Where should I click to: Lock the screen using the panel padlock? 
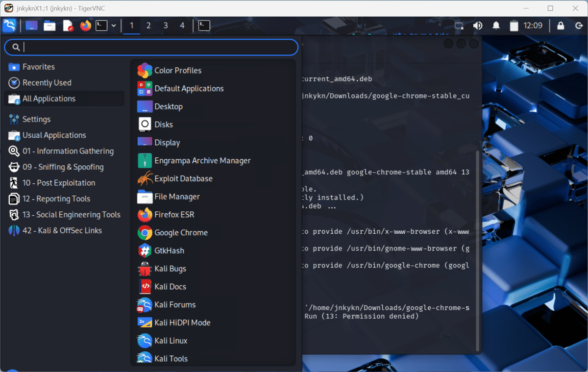560,25
